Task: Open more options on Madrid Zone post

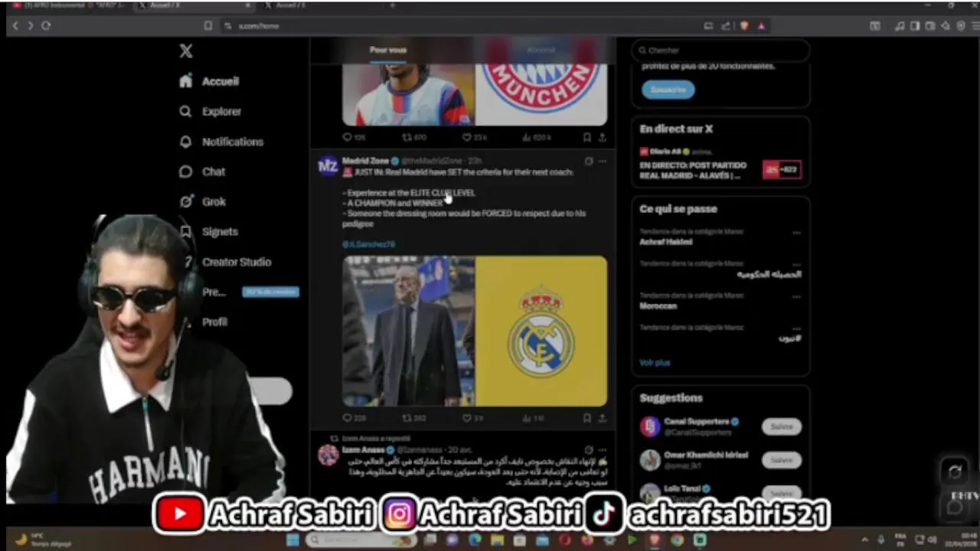Action: [x=603, y=161]
